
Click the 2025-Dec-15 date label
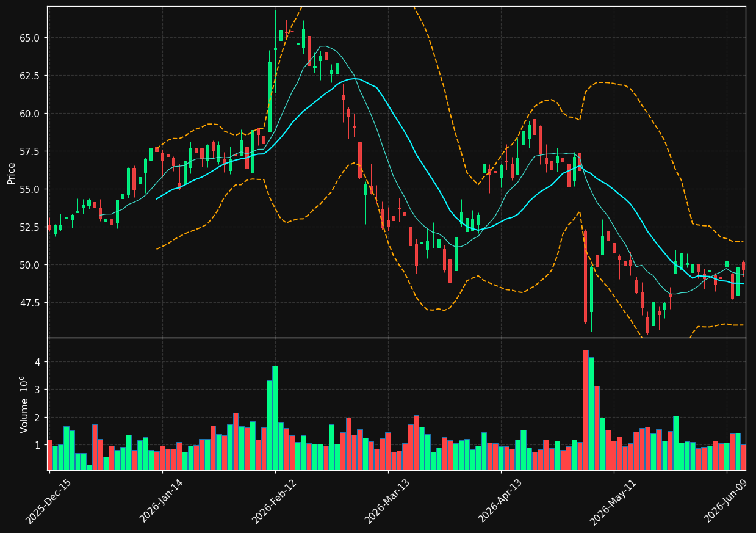(48, 501)
